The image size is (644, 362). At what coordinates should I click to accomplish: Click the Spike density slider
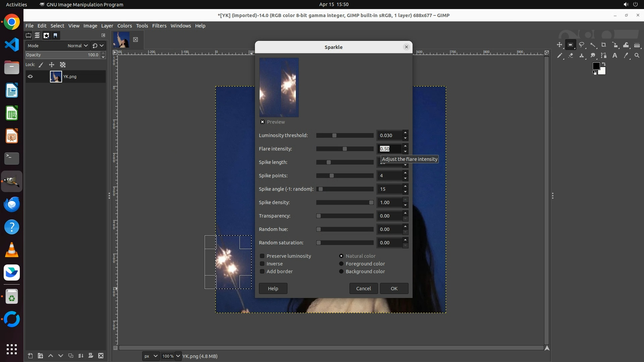click(x=344, y=202)
